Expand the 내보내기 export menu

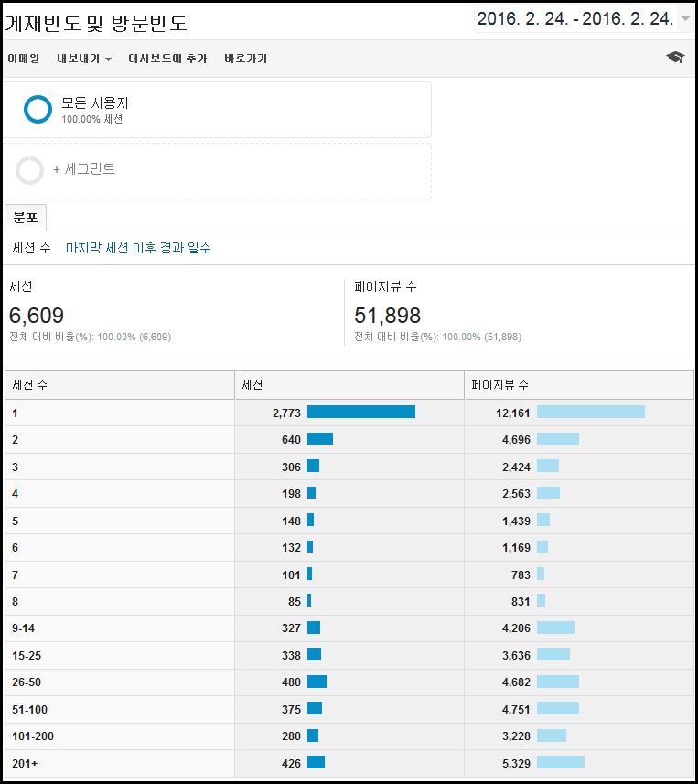click(x=84, y=59)
